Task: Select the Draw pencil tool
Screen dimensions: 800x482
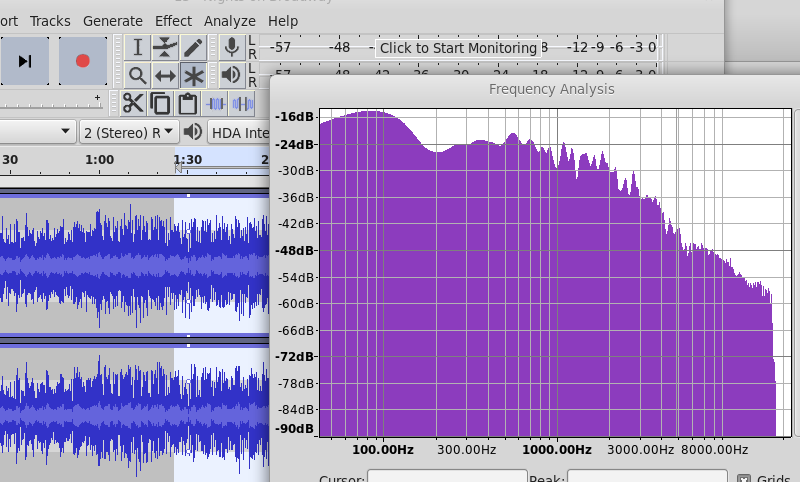Action: [193, 47]
